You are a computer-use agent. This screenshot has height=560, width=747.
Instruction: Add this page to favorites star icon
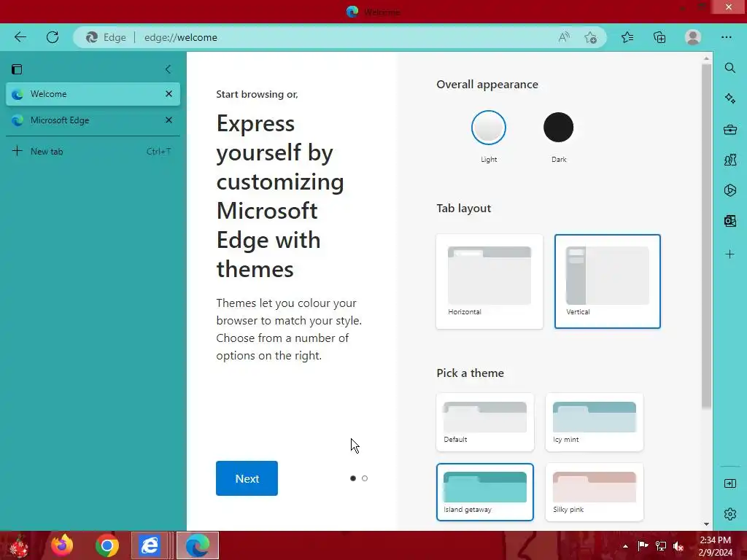click(x=591, y=37)
